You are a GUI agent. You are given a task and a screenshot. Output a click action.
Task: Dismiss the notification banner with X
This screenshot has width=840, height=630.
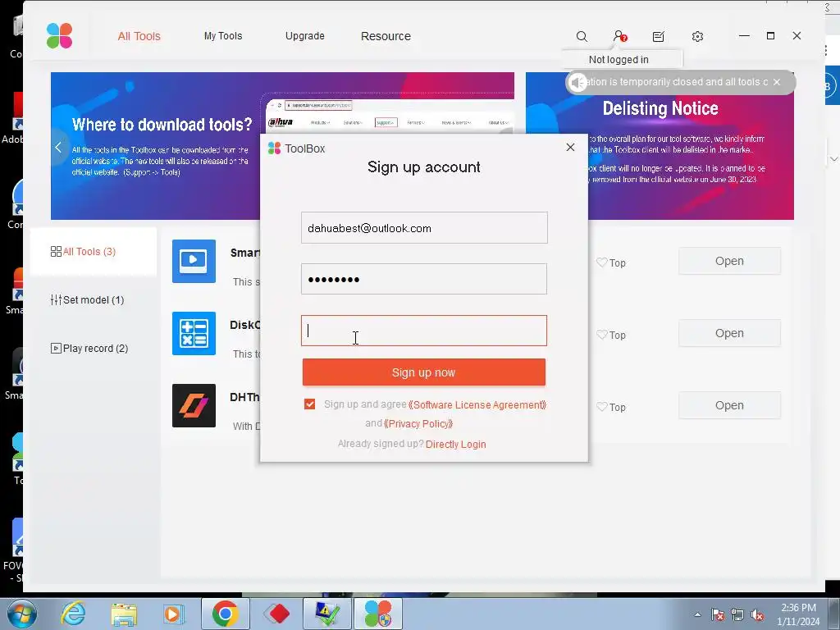pos(777,82)
